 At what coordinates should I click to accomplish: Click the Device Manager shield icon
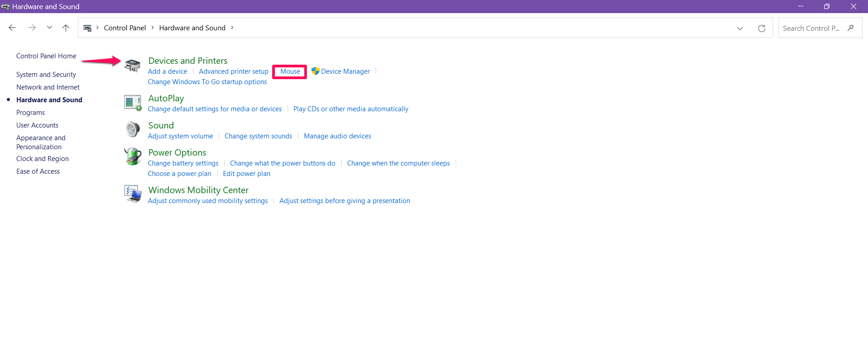pyautogui.click(x=316, y=71)
